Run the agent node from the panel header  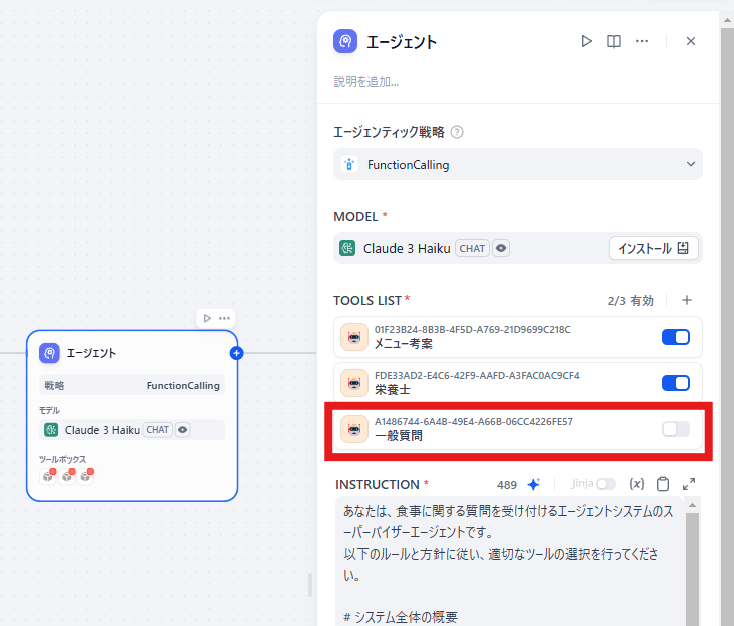coord(587,41)
